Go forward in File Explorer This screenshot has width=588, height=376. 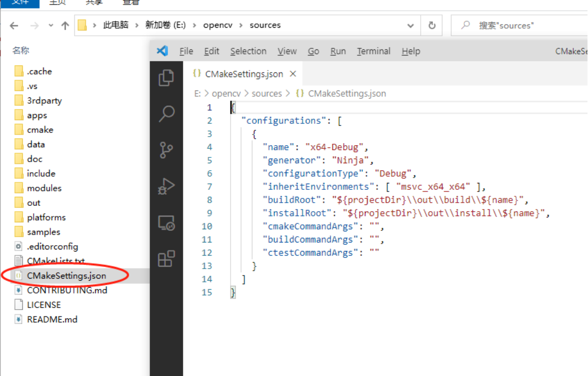point(35,26)
